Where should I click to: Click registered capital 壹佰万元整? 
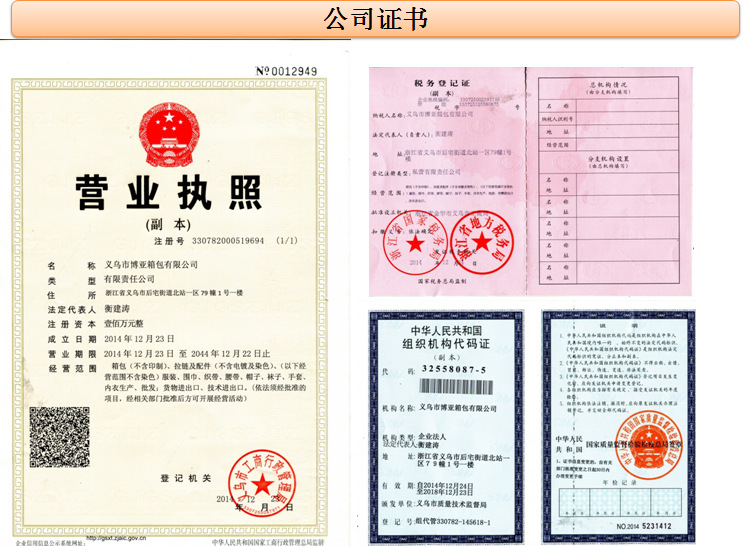[x=123, y=324]
